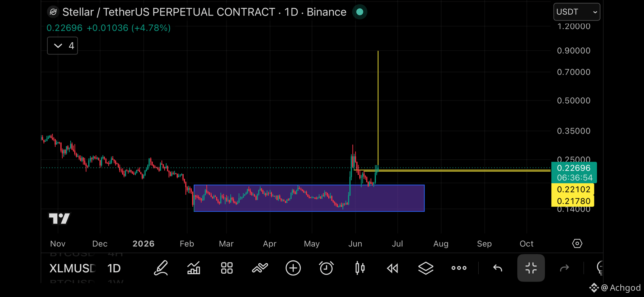This screenshot has height=297, width=644.
Task: Click the Dec date axis label
Action: pyautogui.click(x=100, y=244)
